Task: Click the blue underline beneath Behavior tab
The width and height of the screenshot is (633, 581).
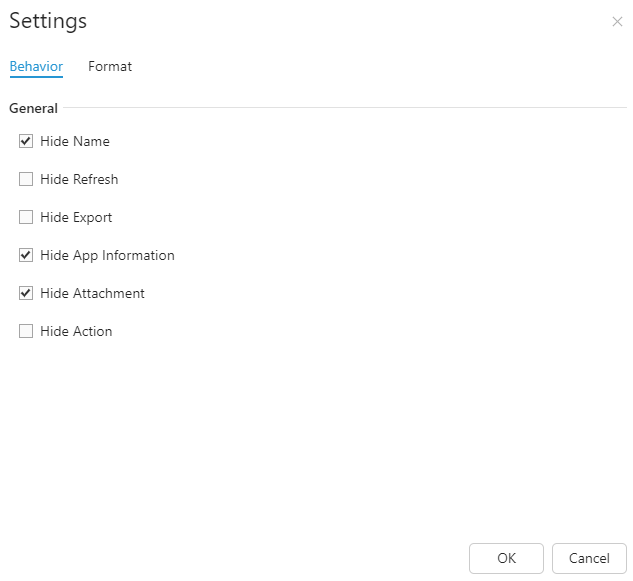Action: tap(36, 76)
